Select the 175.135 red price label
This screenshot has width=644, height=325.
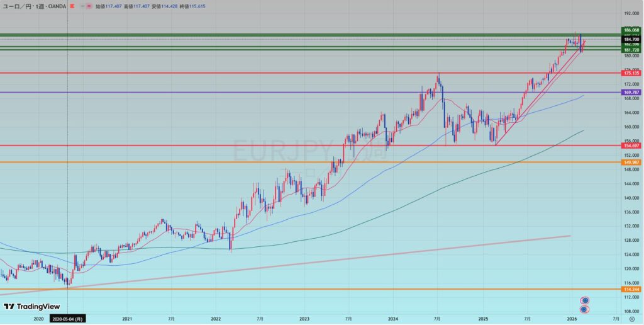click(631, 73)
